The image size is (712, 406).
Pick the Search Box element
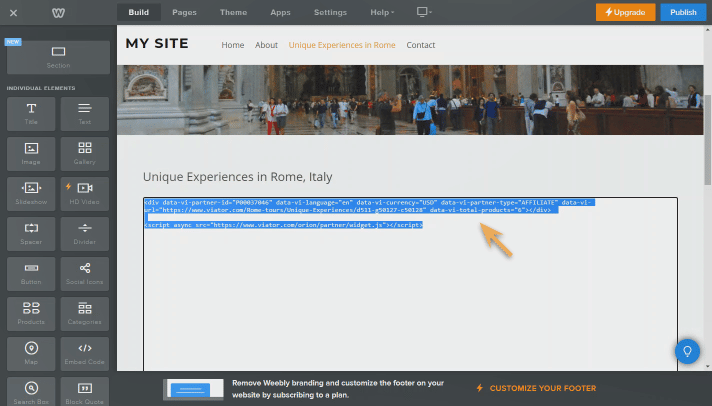tap(31, 391)
